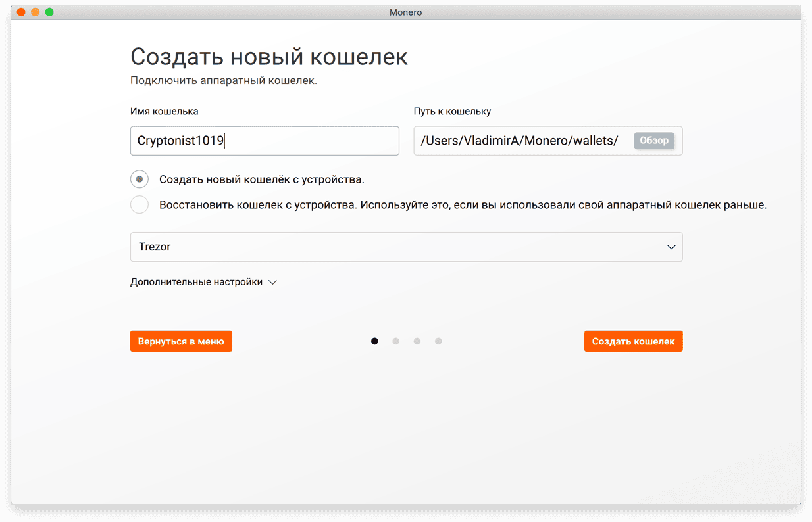
Task: Close the Monero window with red button
Action: tap(21, 12)
